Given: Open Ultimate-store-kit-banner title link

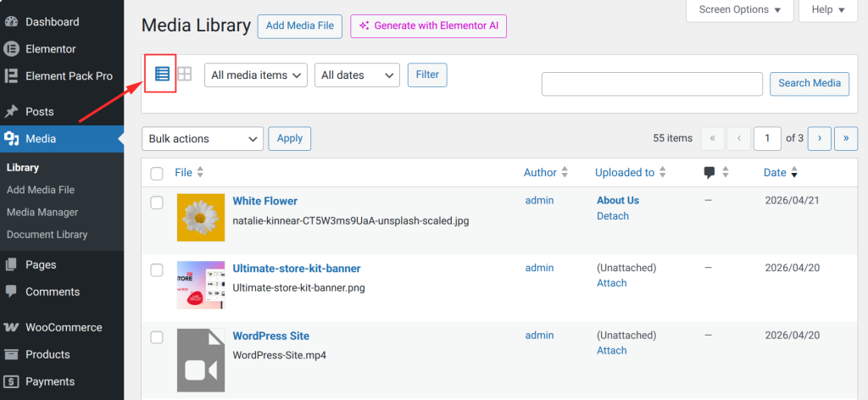Looking at the screenshot, I should pyautogui.click(x=297, y=269).
